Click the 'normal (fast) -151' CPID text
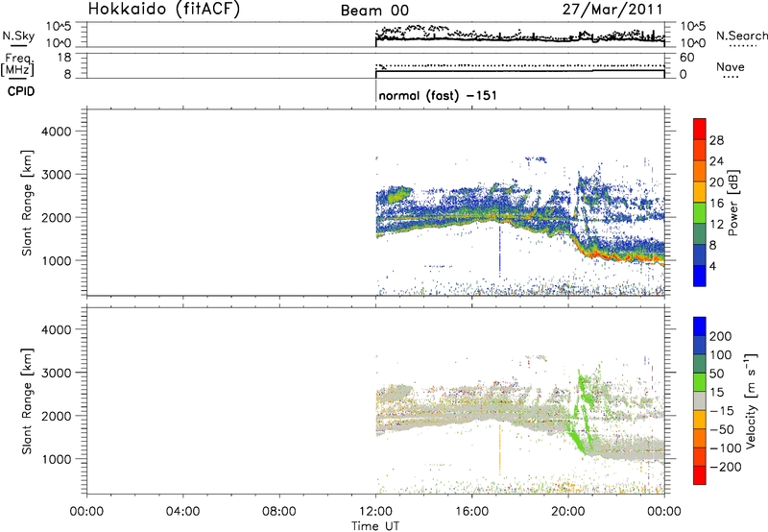The height and width of the screenshot is (532, 768). click(x=438, y=95)
